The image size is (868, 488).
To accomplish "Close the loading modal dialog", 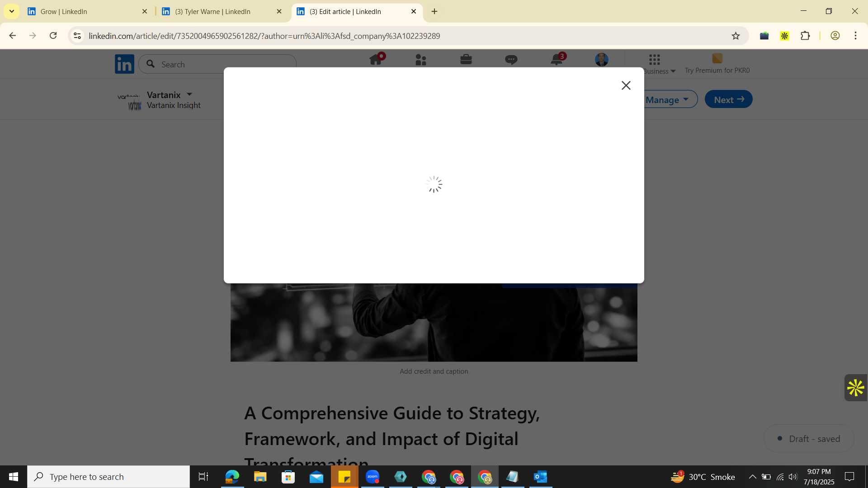I will (x=626, y=85).
